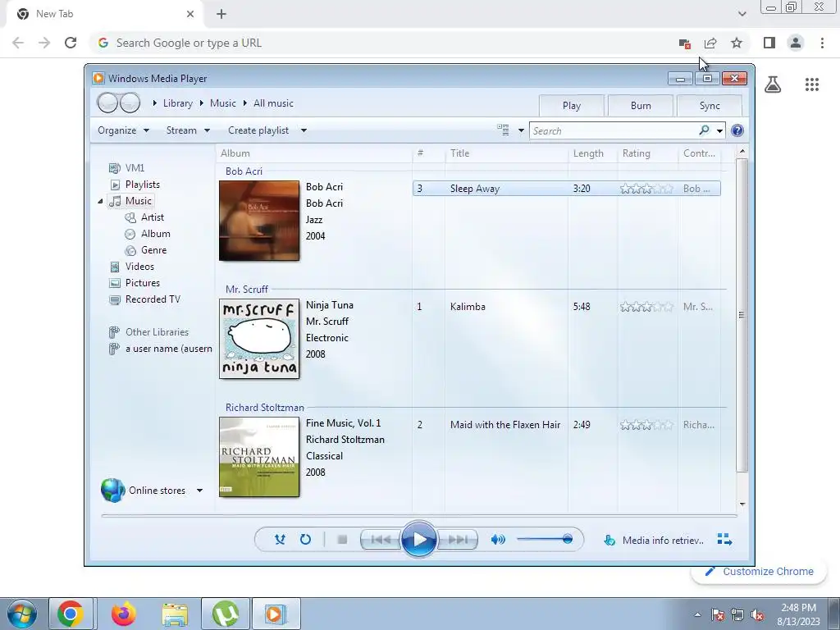The width and height of the screenshot is (840, 630).
Task: Reload the page in Chrome
Action: (71, 43)
